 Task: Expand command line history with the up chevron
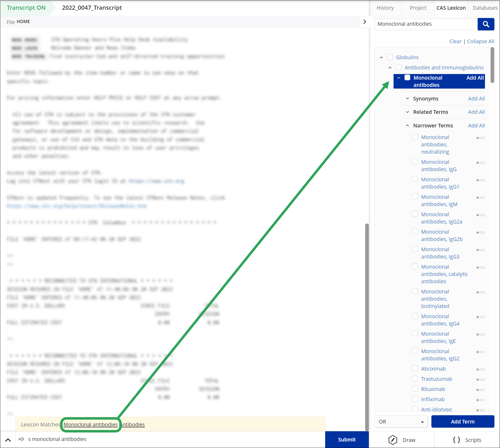coord(8,440)
